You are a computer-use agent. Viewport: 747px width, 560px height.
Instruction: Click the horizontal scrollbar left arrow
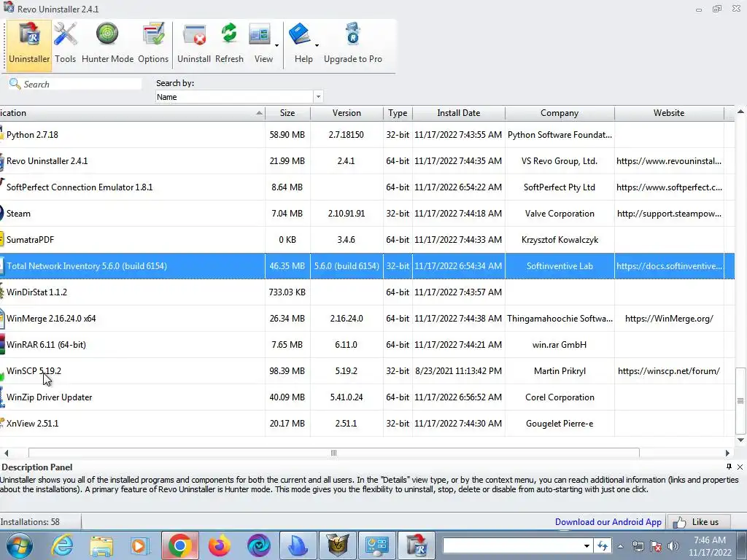6,453
